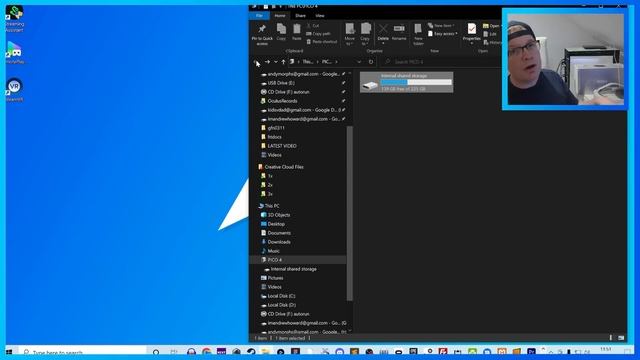Open the dropdown arrow under Delete
Viewport: 640px width, 360px height.
[383, 43]
